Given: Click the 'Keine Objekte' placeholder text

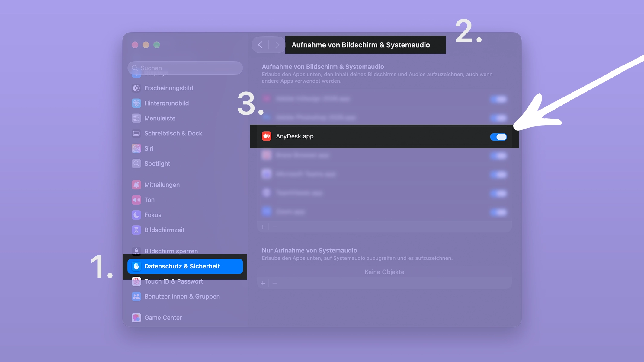Looking at the screenshot, I should [x=384, y=272].
